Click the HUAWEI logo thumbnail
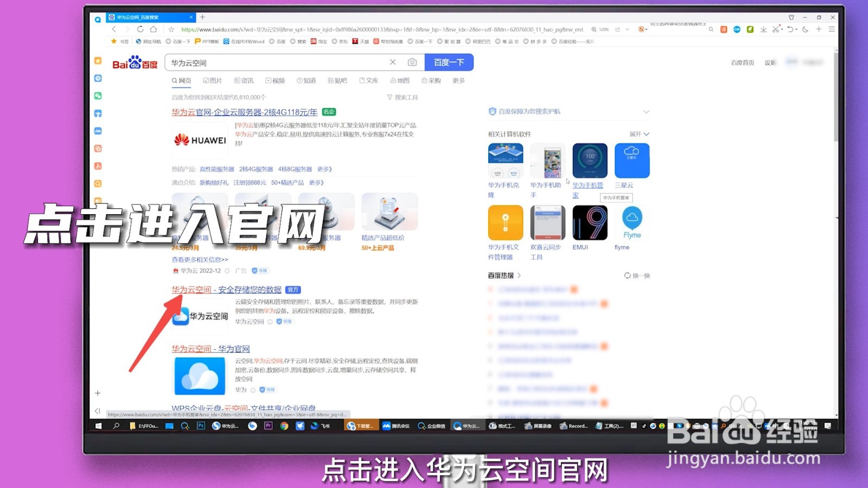The height and width of the screenshot is (488, 868). pyautogui.click(x=200, y=140)
